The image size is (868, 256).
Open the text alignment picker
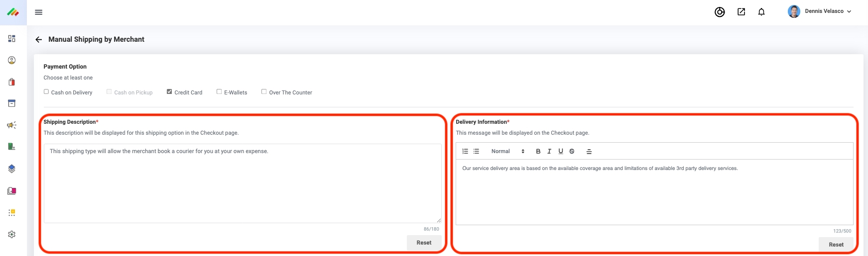click(589, 152)
